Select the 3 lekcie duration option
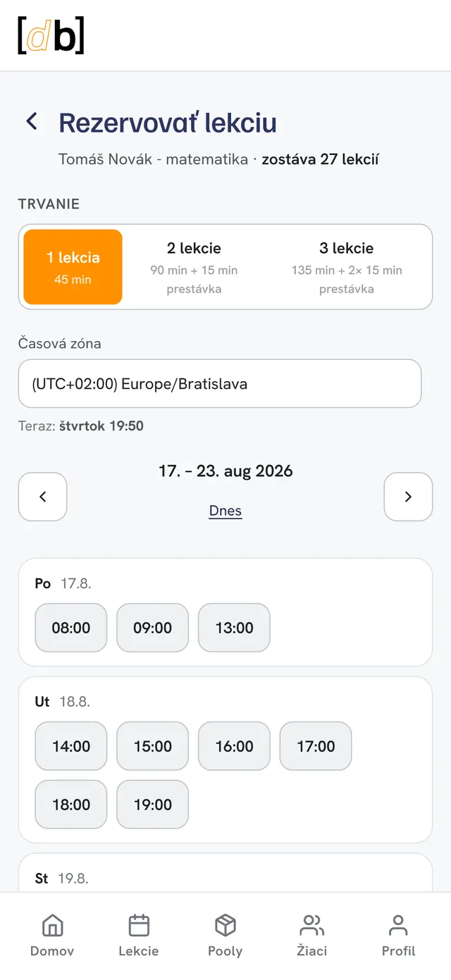This screenshot has height=980, width=451. point(347,267)
